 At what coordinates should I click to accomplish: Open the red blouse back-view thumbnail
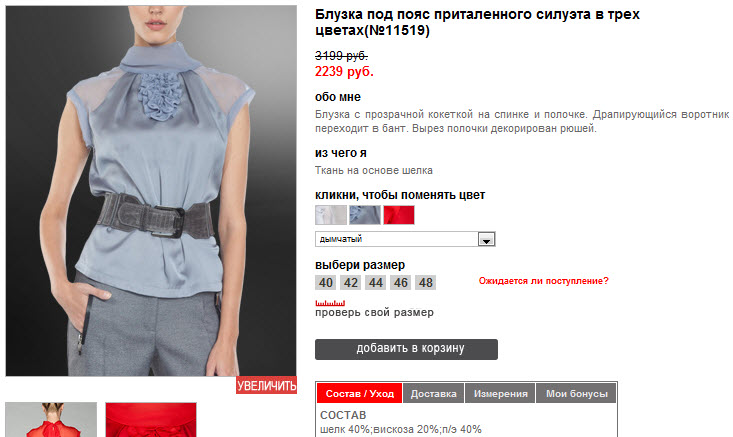coord(51,420)
